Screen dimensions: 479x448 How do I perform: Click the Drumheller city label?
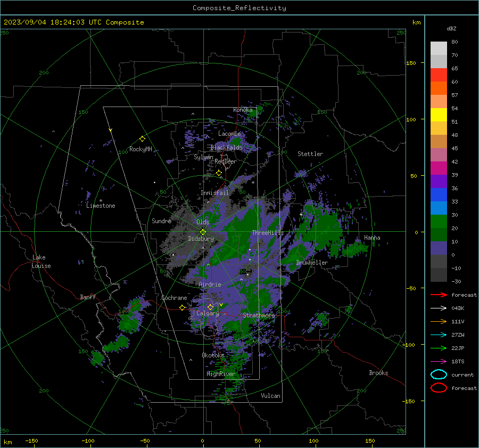click(312, 263)
